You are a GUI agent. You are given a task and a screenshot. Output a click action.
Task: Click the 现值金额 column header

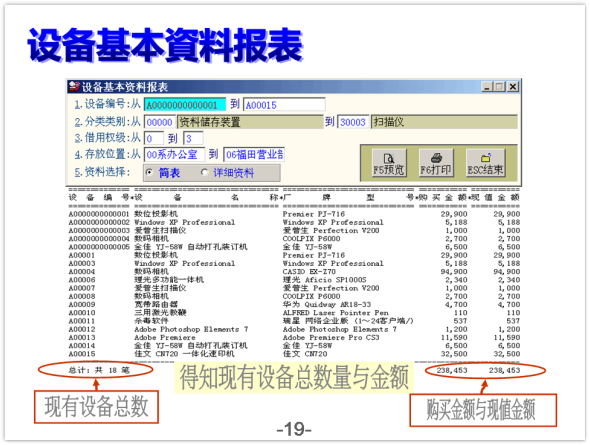(495, 197)
